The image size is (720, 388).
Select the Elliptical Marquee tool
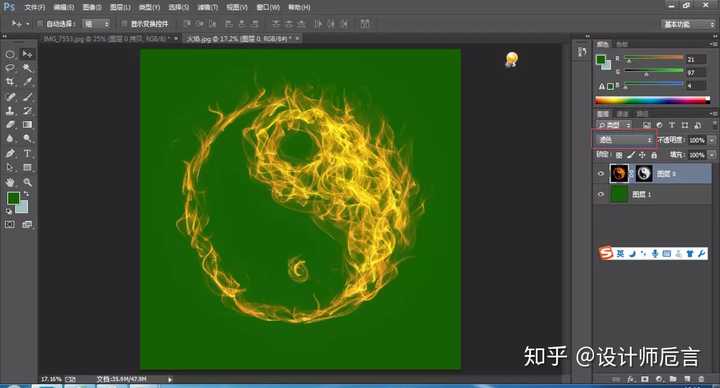click(x=10, y=54)
